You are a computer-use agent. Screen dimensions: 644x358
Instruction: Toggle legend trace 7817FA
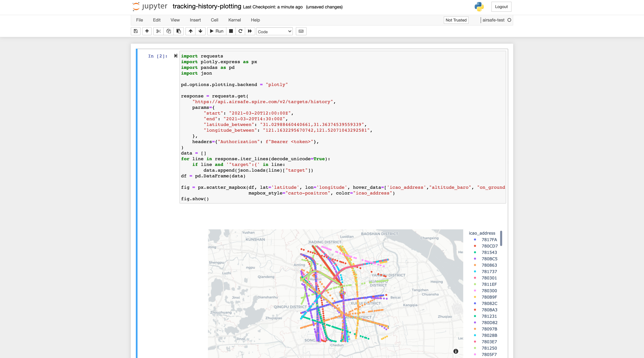(x=486, y=240)
